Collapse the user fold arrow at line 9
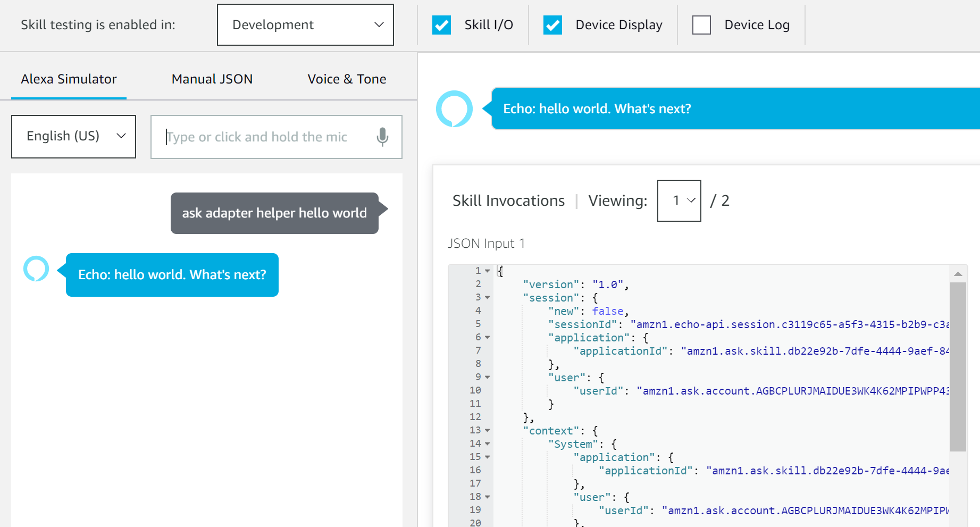The height and width of the screenshot is (527, 980). [x=487, y=377]
